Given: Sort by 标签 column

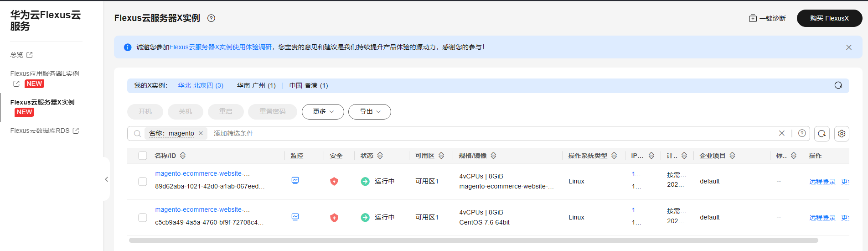Looking at the screenshot, I should tap(794, 156).
